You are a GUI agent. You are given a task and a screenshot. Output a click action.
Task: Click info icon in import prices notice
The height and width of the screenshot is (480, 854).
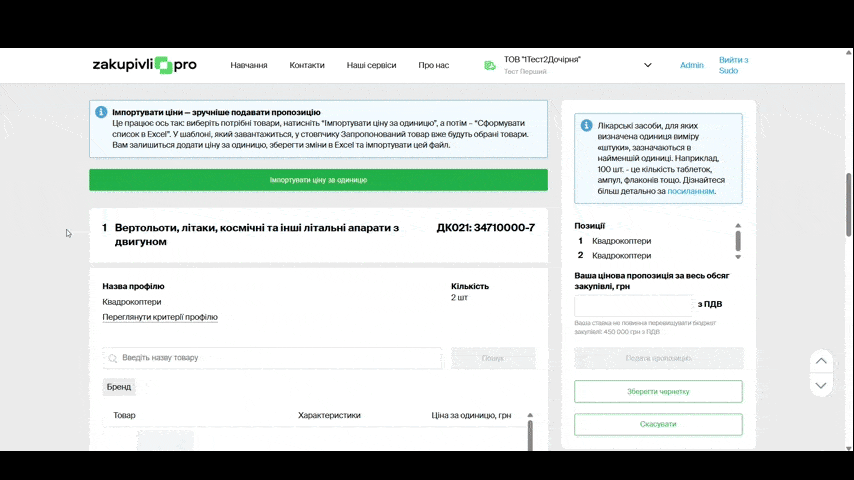[x=101, y=112]
